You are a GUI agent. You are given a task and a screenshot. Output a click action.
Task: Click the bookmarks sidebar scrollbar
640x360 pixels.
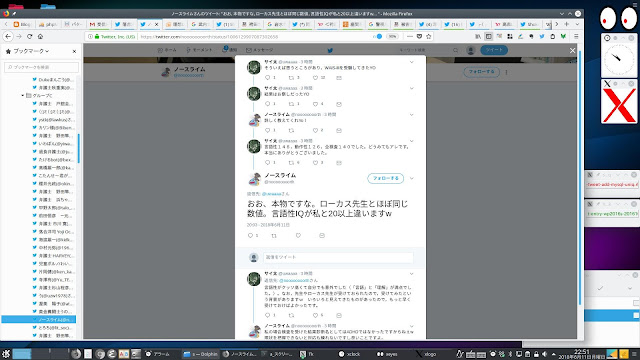78,148
